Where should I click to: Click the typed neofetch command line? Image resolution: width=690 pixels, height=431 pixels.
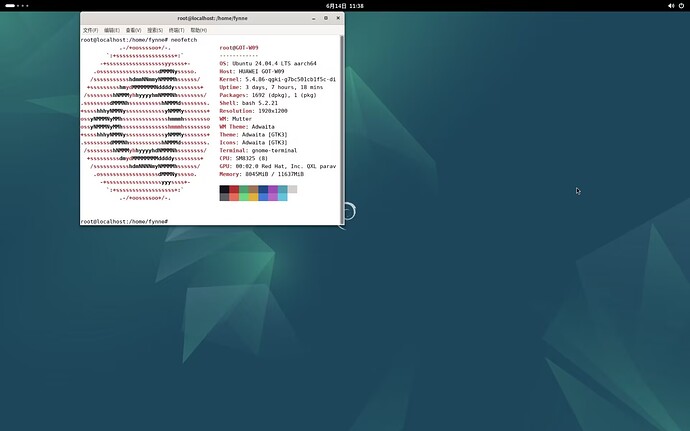click(x=139, y=40)
